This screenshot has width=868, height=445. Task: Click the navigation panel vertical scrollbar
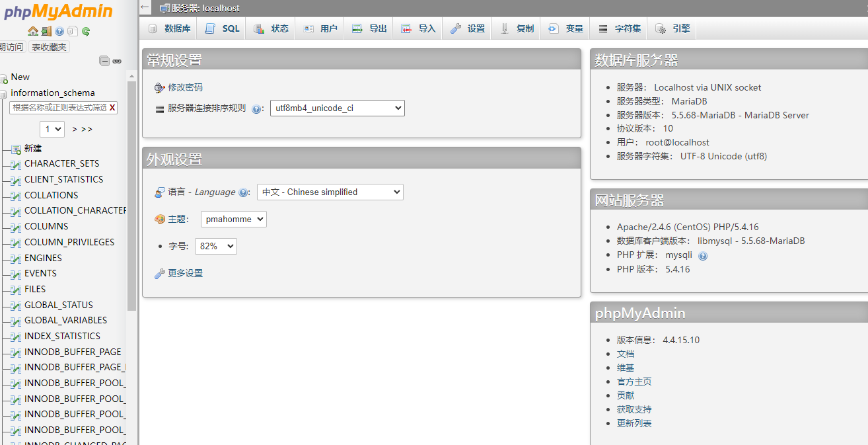tap(131, 196)
